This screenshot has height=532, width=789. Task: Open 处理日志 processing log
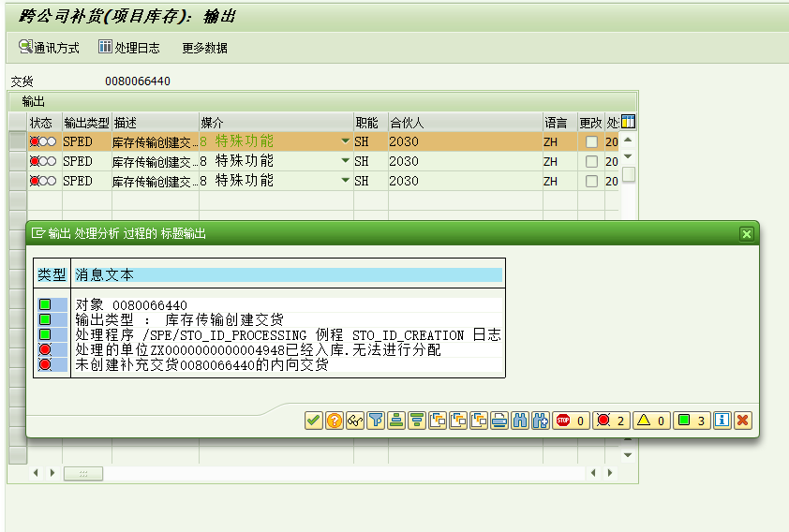point(128,47)
